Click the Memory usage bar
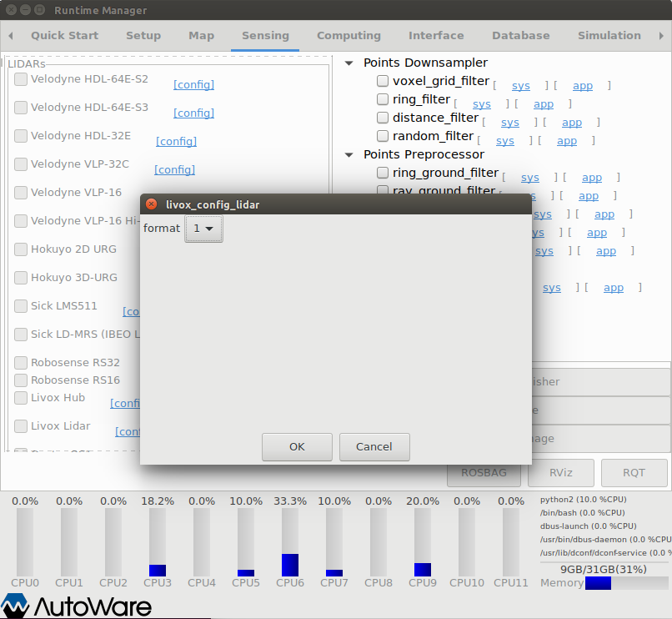 (x=627, y=583)
